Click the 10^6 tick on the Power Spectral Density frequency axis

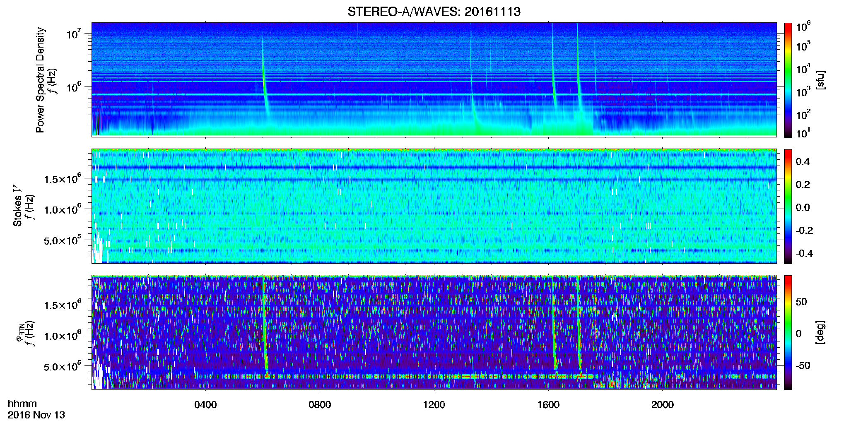[75, 87]
